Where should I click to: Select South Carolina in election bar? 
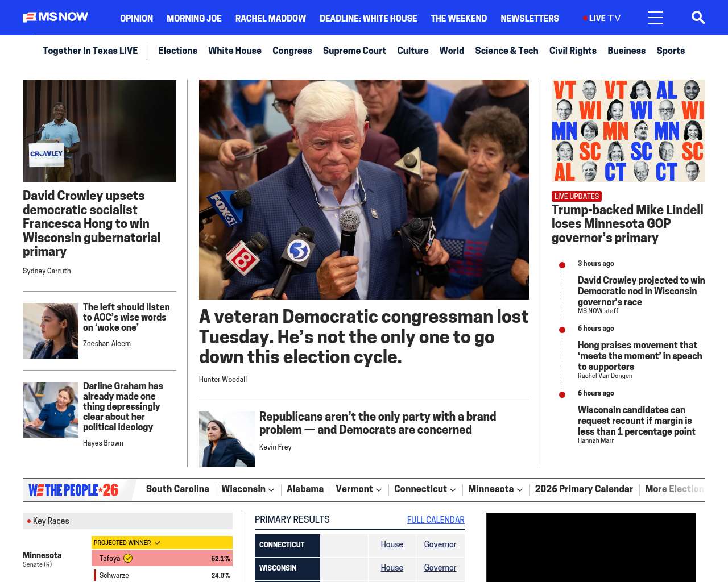pos(177,489)
